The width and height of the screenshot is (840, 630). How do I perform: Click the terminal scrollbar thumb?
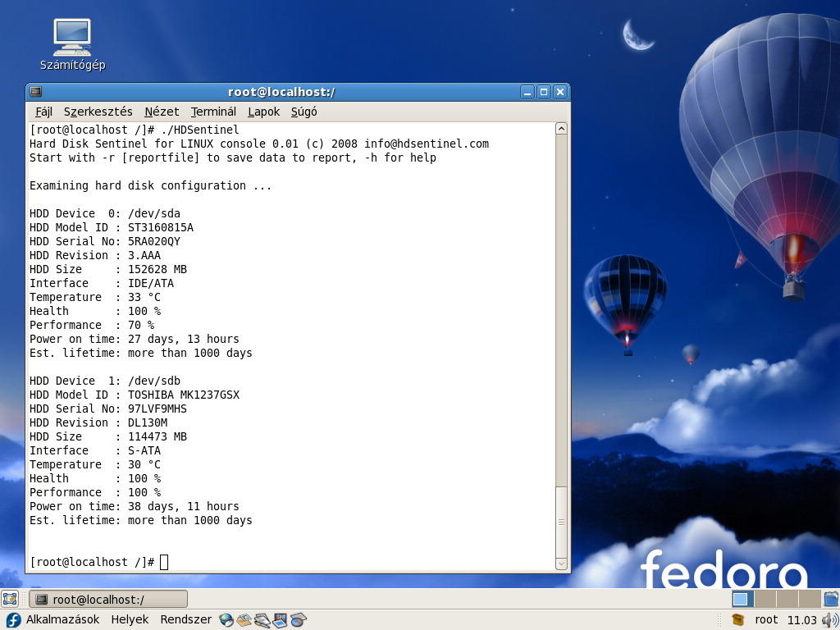pos(561,523)
